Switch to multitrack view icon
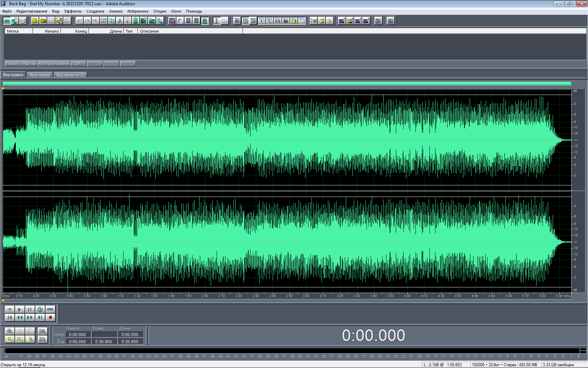Viewport: 588px width, 368px height. point(15,21)
